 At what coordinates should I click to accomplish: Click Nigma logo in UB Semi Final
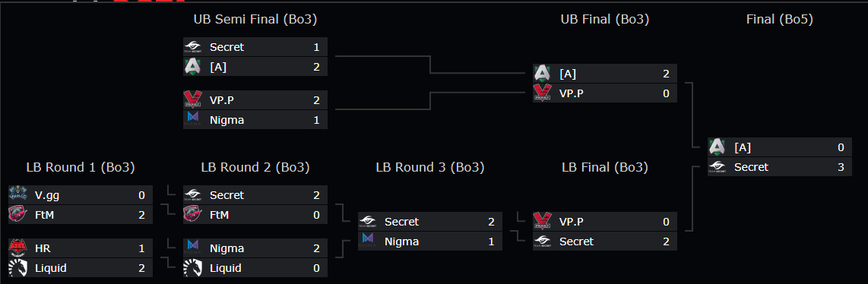pyautogui.click(x=192, y=119)
